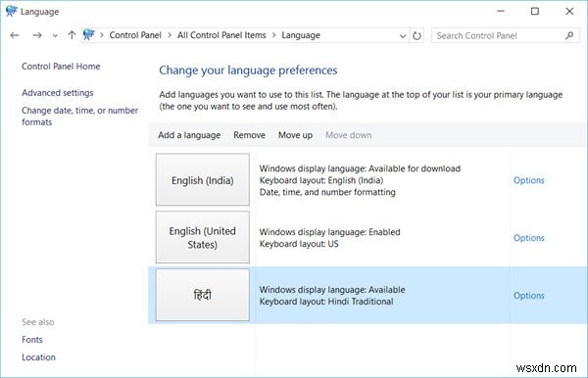Go up one level with up arrow

(x=72, y=35)
